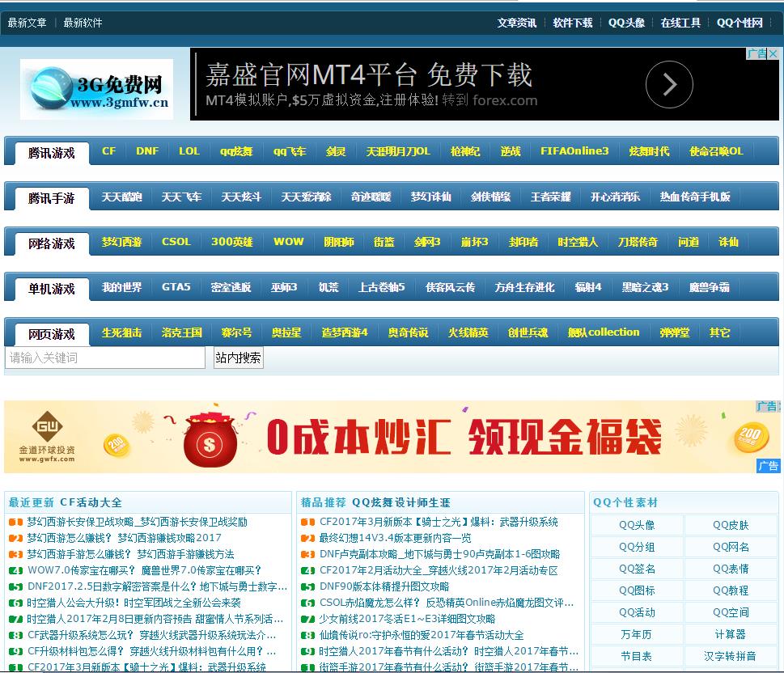Open article DNF卢克副本攻略
This screenshot has height=673, width=784.
(439, 555)
